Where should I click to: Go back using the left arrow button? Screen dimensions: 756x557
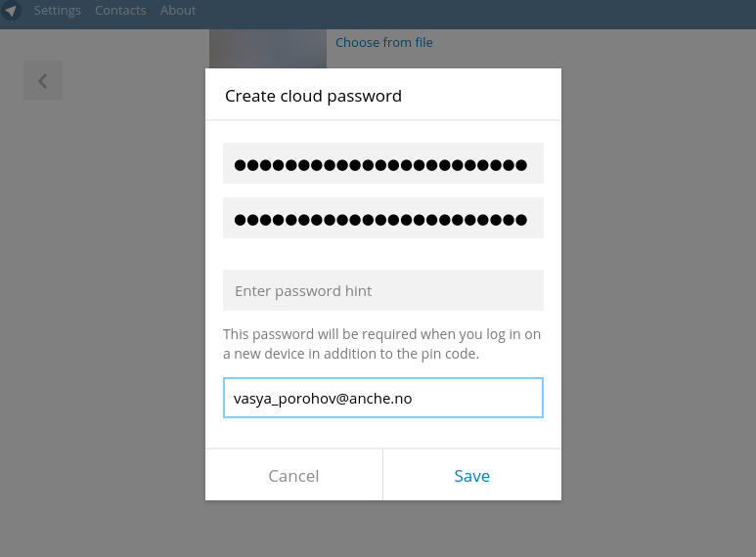coord(43,81)
